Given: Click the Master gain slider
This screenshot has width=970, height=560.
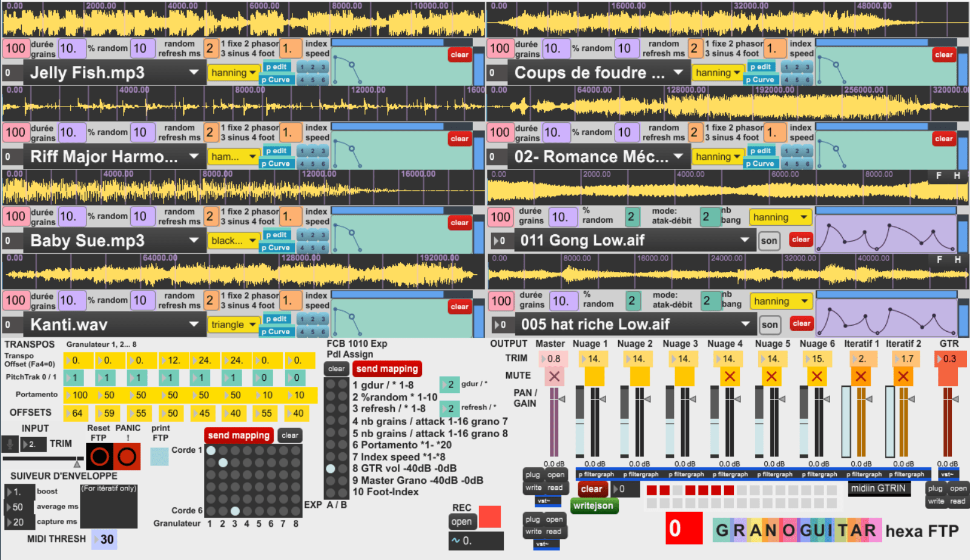Looking at the screenshot, I should coord(553,424).
